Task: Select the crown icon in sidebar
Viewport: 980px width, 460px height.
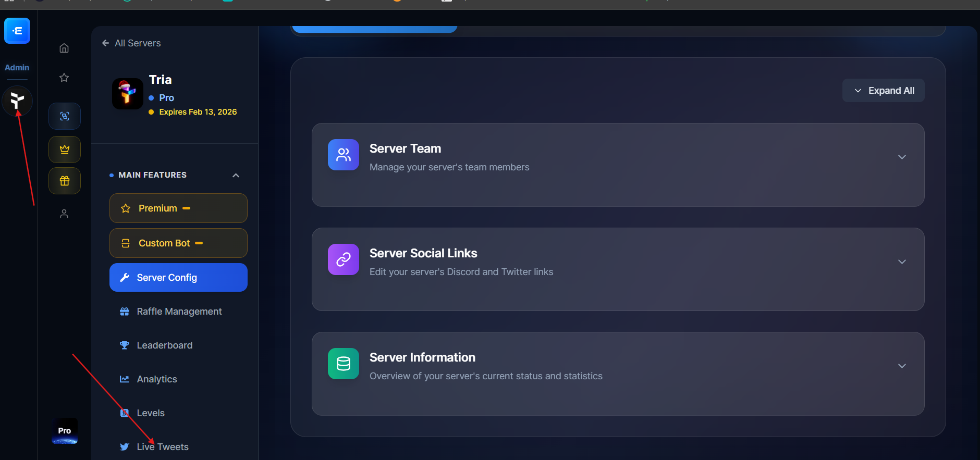Action: click(65, 150)
